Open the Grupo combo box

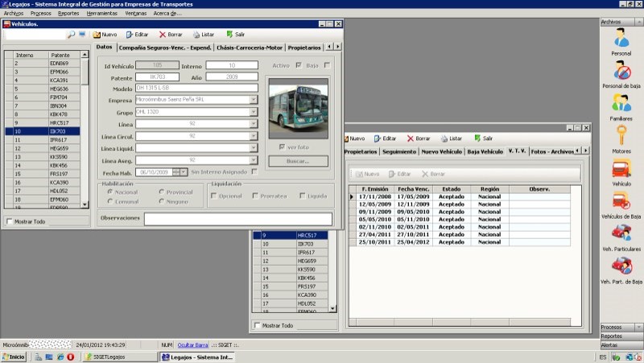pos(254,112)
